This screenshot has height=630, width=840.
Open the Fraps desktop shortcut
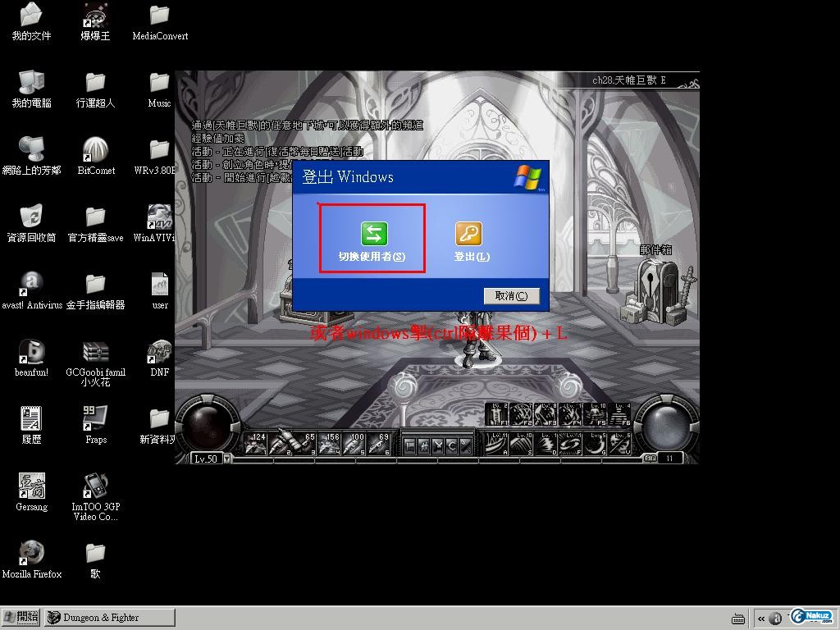click(x=96, y=418)
